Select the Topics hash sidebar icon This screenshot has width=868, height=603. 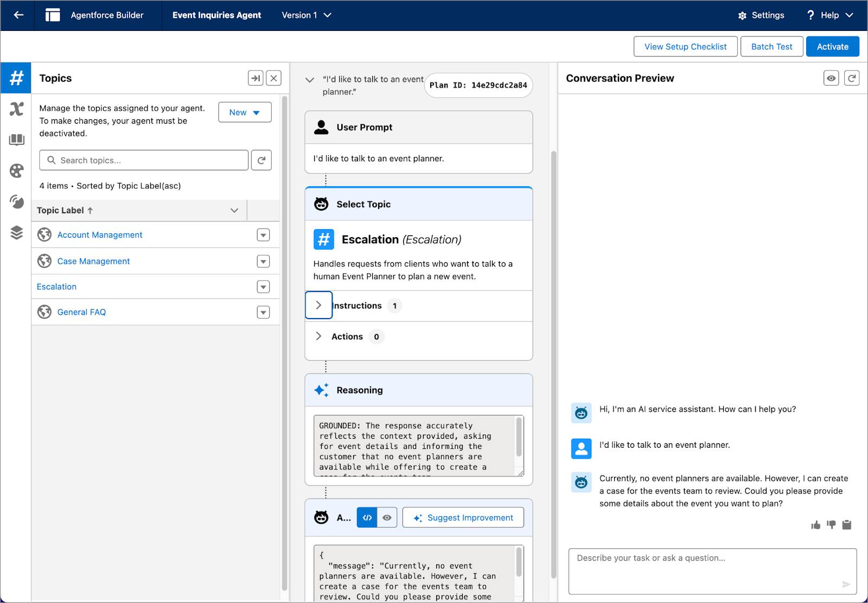pos(16,78)
